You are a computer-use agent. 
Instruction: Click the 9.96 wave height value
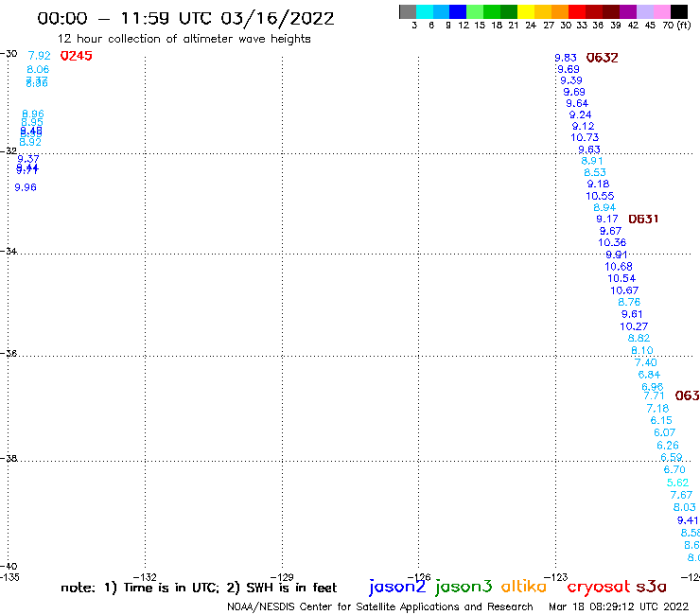point(26,187)
